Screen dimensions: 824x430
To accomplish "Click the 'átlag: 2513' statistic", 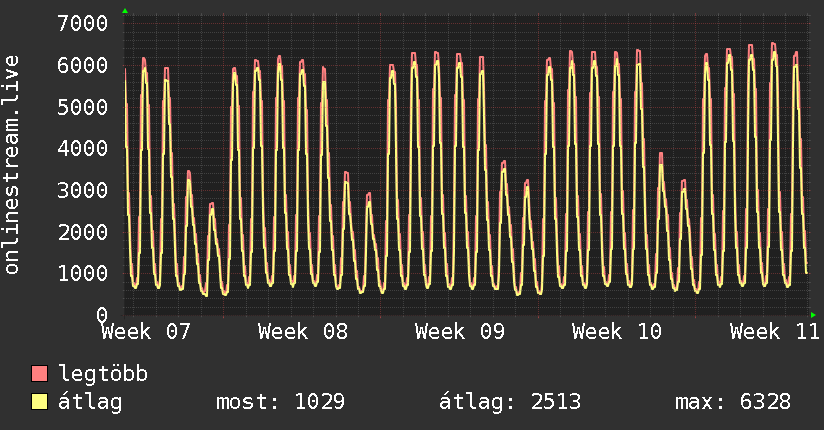I will [x=510, y=402].
